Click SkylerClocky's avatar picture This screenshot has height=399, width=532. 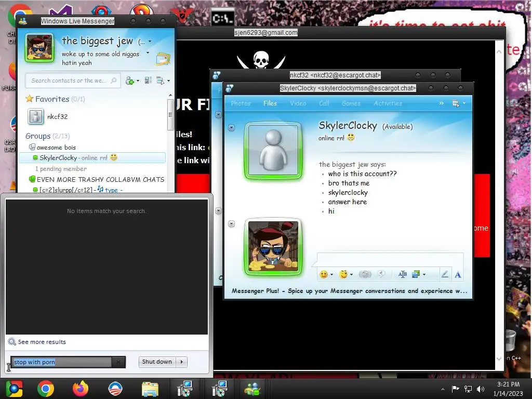[273, 150]
